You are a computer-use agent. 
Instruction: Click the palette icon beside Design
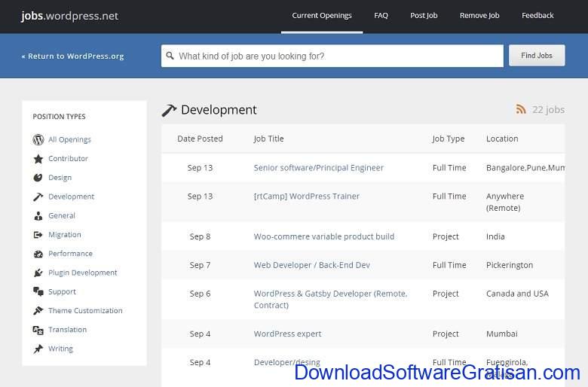pyautogui.click(x=38, y=178)
